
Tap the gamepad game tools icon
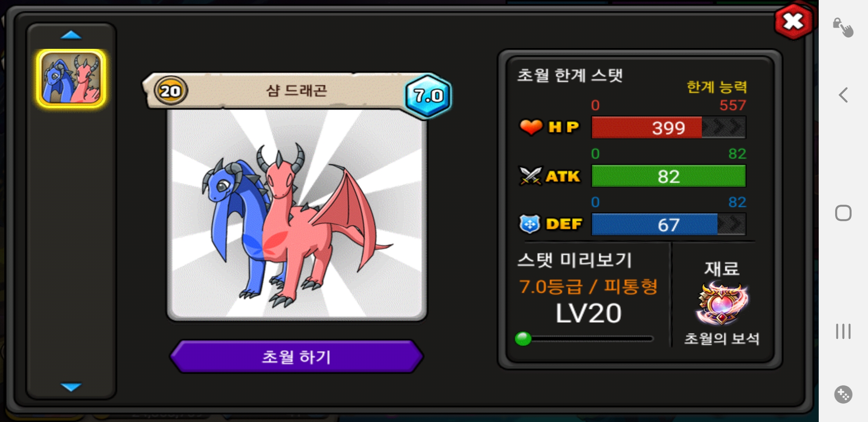coord(843,395)
